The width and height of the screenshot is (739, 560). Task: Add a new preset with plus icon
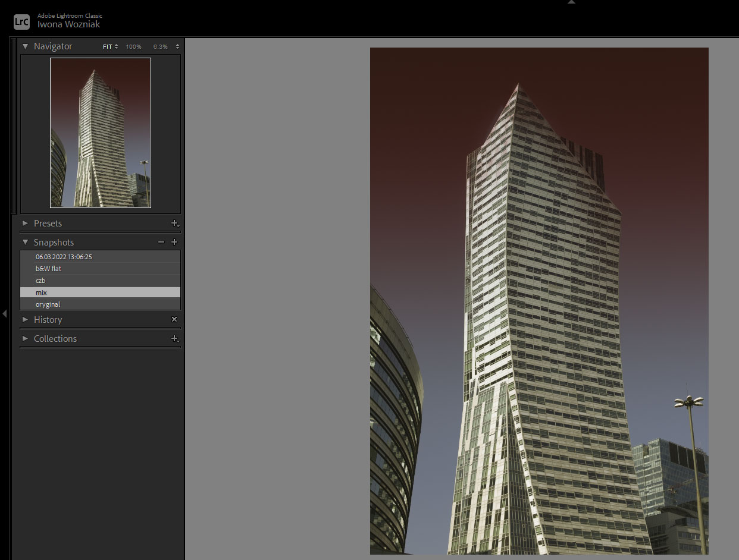(174, 224)
